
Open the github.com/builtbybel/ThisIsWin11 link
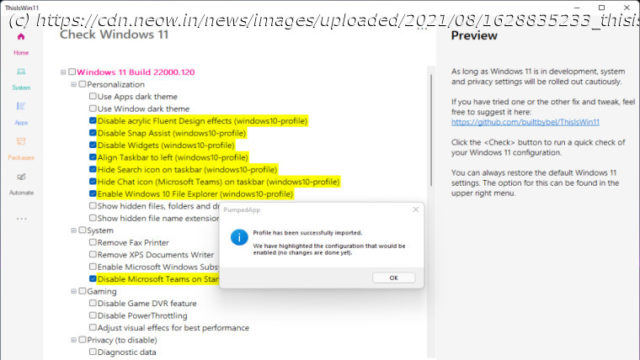click(525, 122)
